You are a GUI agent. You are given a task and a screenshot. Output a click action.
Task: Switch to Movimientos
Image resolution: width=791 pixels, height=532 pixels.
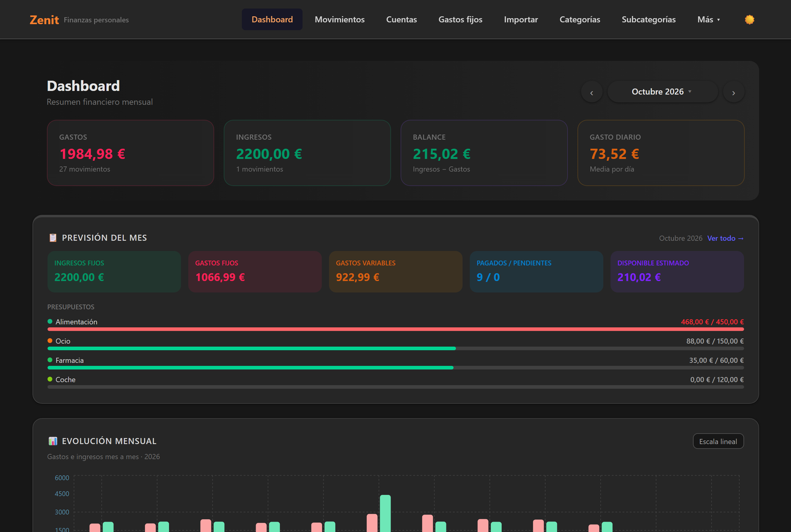click(340, 20)
